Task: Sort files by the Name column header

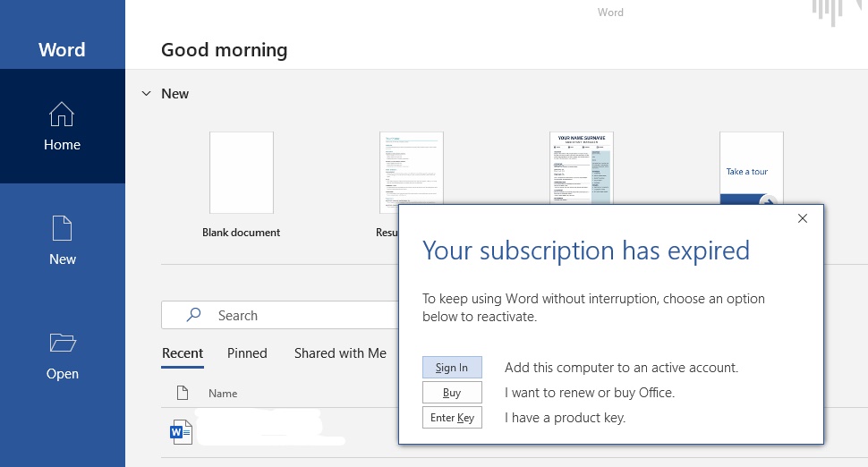Action: click(x=223, y=394)
